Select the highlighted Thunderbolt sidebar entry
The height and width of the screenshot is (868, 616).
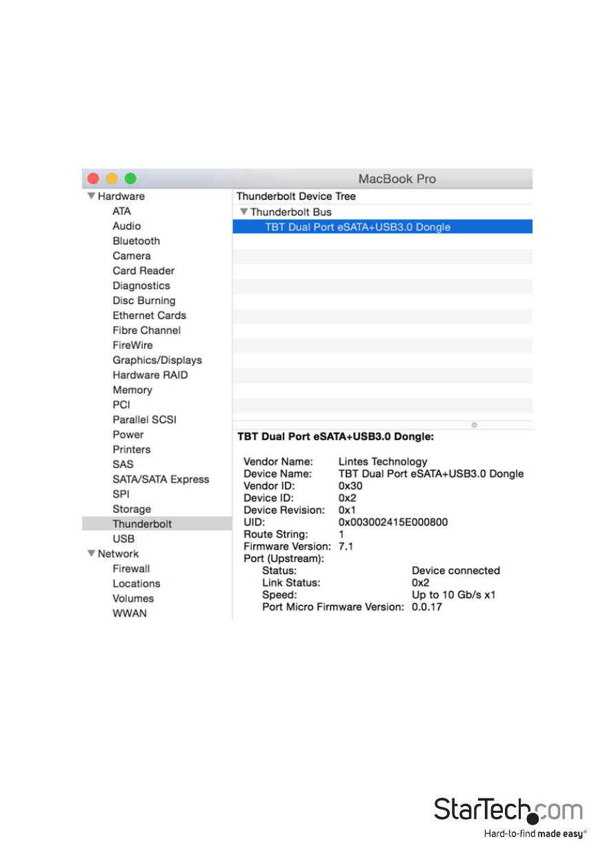pos(157,524)
